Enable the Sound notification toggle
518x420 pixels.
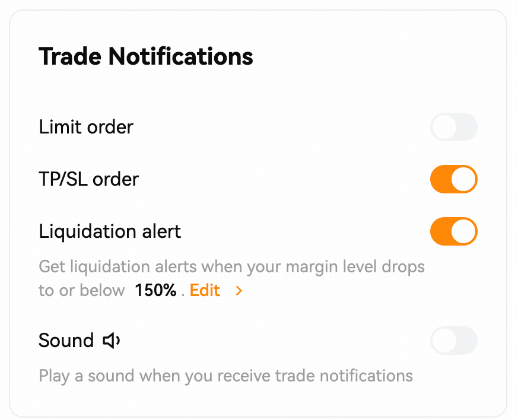(x=453, y=341)
